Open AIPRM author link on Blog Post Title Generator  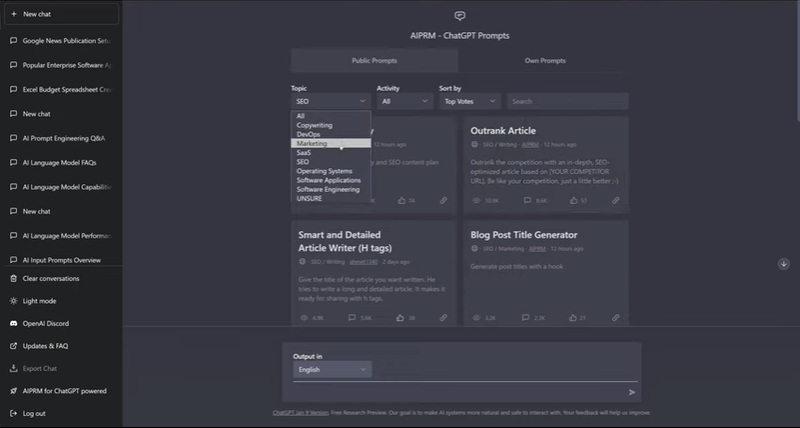[x=537, y=249]
